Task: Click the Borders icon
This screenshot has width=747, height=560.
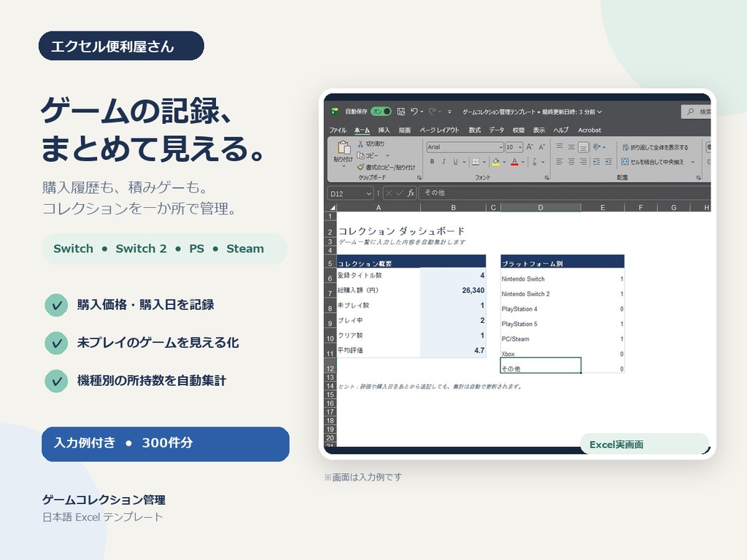Action: [475, 162]
